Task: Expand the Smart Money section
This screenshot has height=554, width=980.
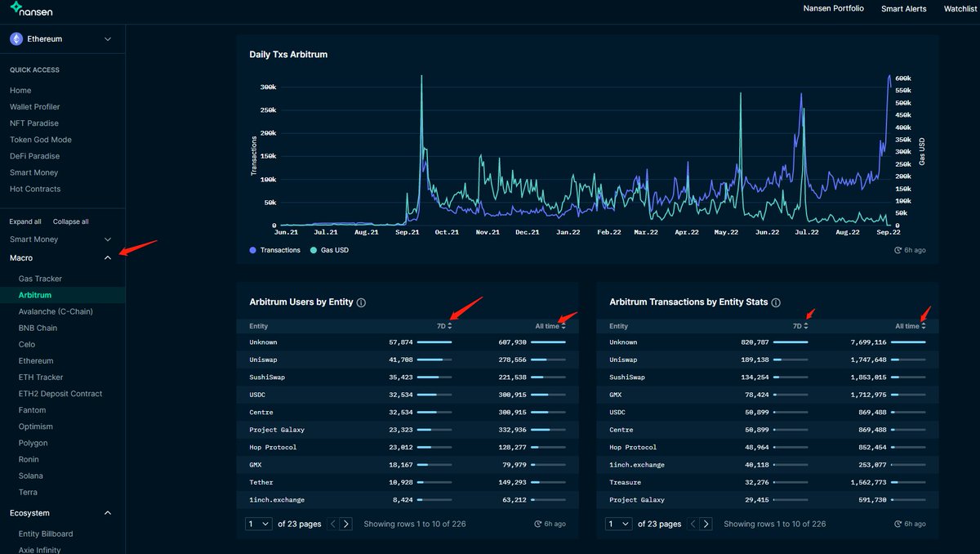Action: coord(108,239)
